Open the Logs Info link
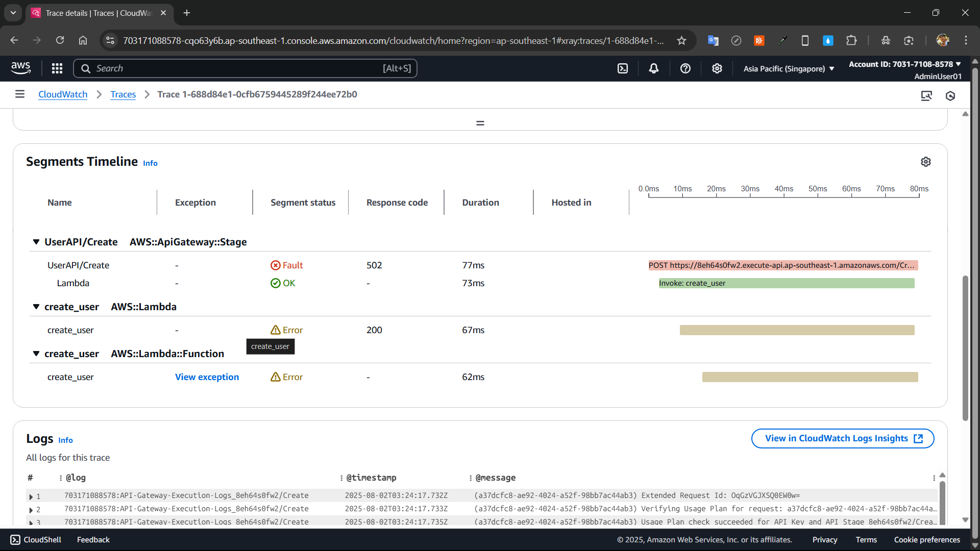The width and height of the screenshot is (980, 551). pos(65,440)
